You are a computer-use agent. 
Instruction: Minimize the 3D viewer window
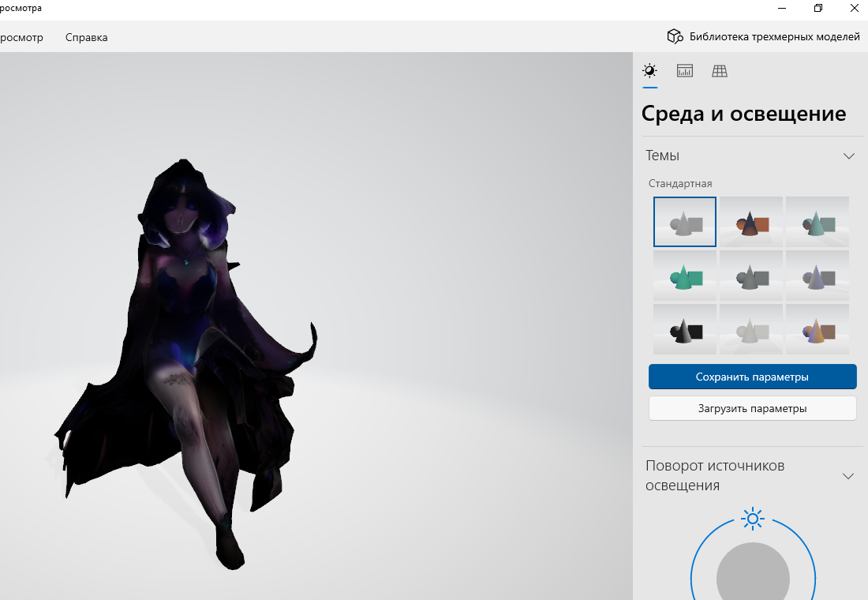point(782,9)
